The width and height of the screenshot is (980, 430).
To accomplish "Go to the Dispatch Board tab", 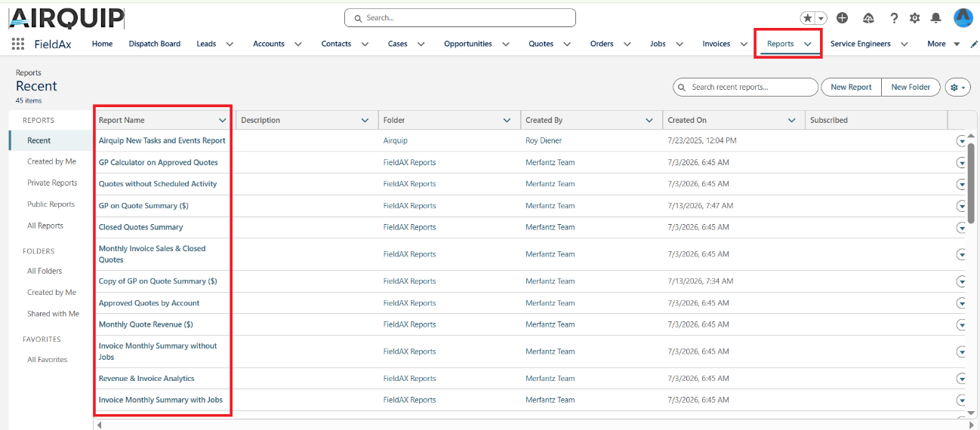I will coord(155,44).
